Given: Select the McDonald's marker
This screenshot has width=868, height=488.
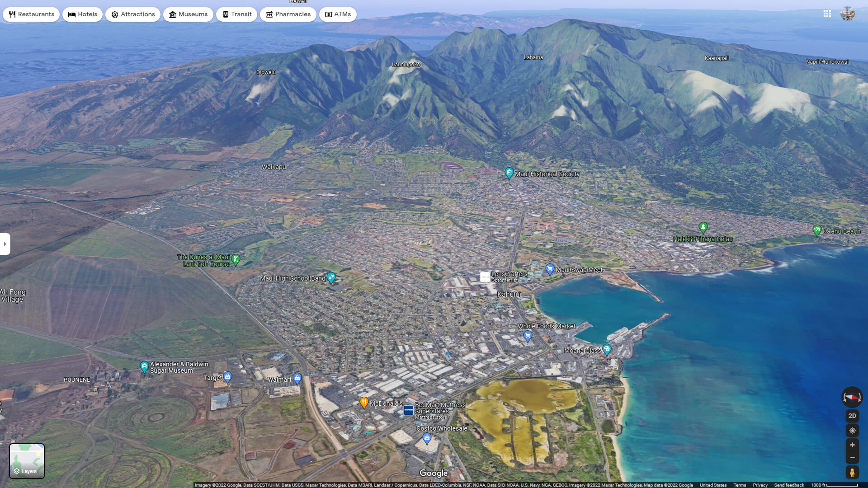Looking at the screenshot, I should pyautogui.click(x=364, y=401).
